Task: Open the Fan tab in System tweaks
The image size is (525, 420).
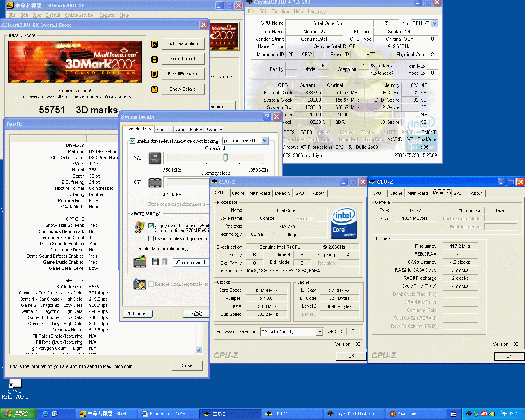Action: [x=160, y=130]
